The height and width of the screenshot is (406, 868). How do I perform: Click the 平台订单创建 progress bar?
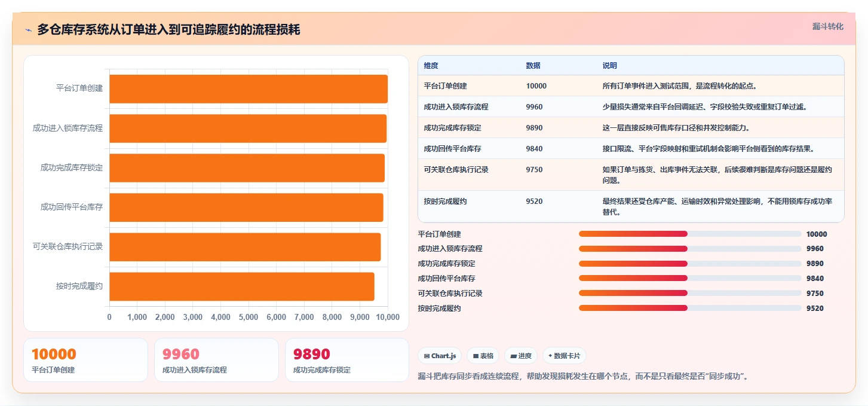690,234
